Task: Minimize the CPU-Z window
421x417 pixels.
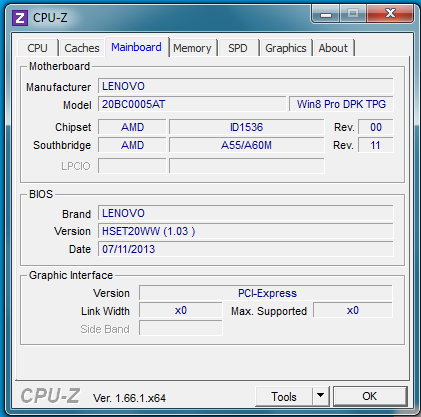Action: click(x=326, y=14)
